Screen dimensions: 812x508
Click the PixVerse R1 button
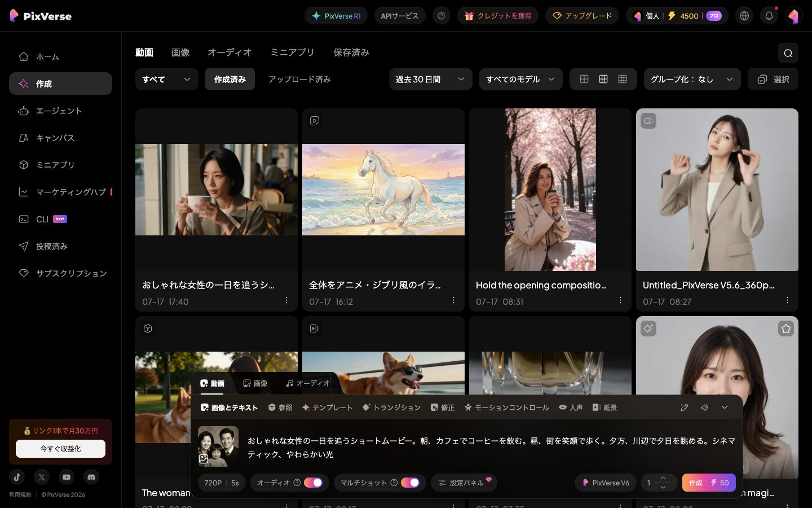[336, 16]
